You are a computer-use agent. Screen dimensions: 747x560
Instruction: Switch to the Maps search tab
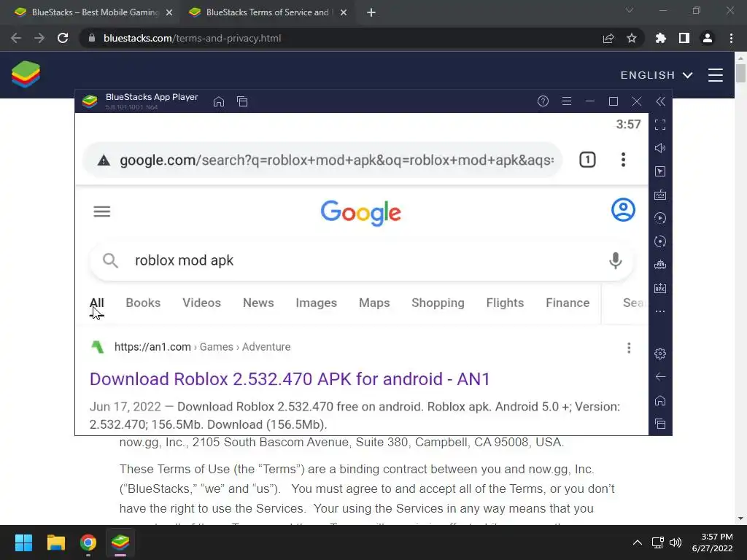374,303
